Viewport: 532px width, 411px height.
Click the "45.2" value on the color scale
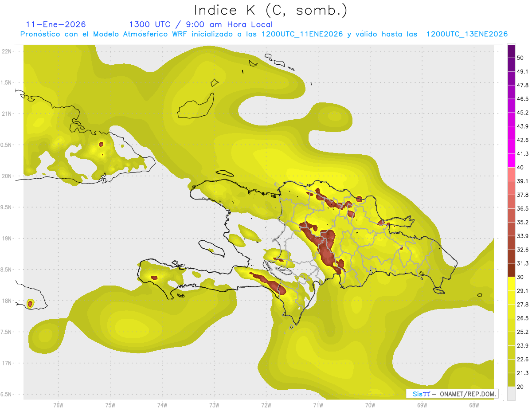523,113
